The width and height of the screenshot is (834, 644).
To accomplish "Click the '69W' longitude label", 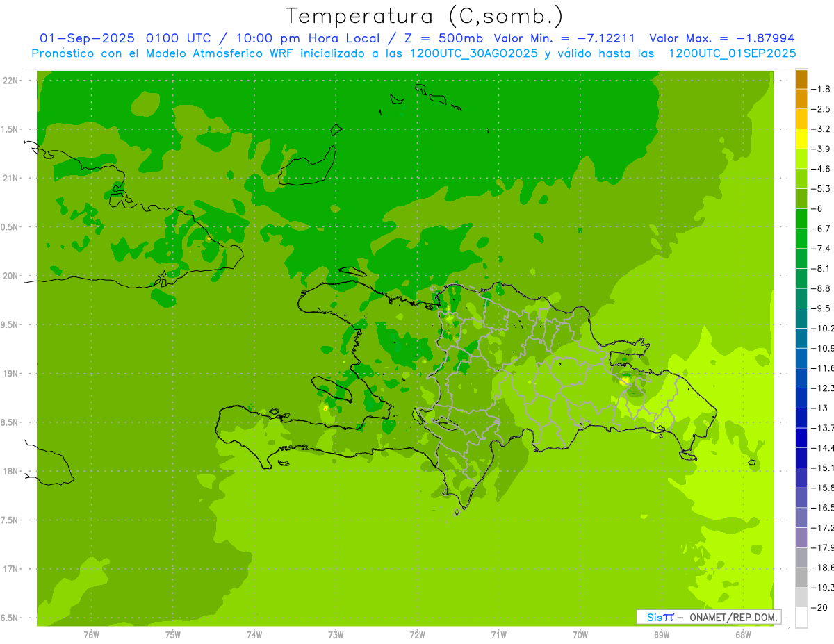I will coord(662,635).
